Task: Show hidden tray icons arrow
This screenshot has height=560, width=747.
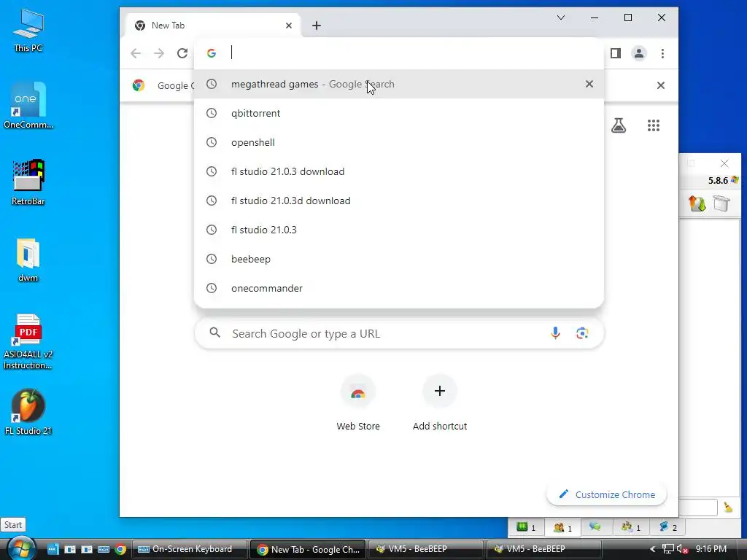Action: coord(653,549)
